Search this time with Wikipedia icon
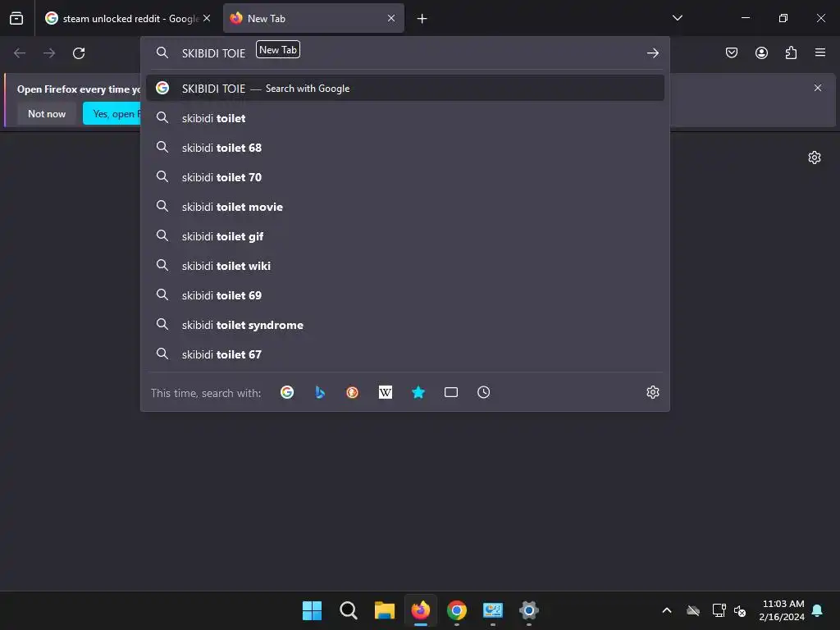Viewport: 840px width, 630px height. 386,393
